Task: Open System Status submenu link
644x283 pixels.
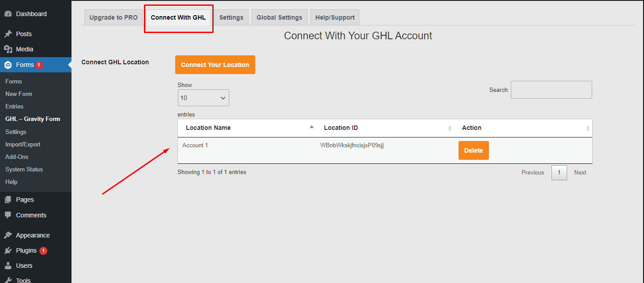Action: [24, 169]
